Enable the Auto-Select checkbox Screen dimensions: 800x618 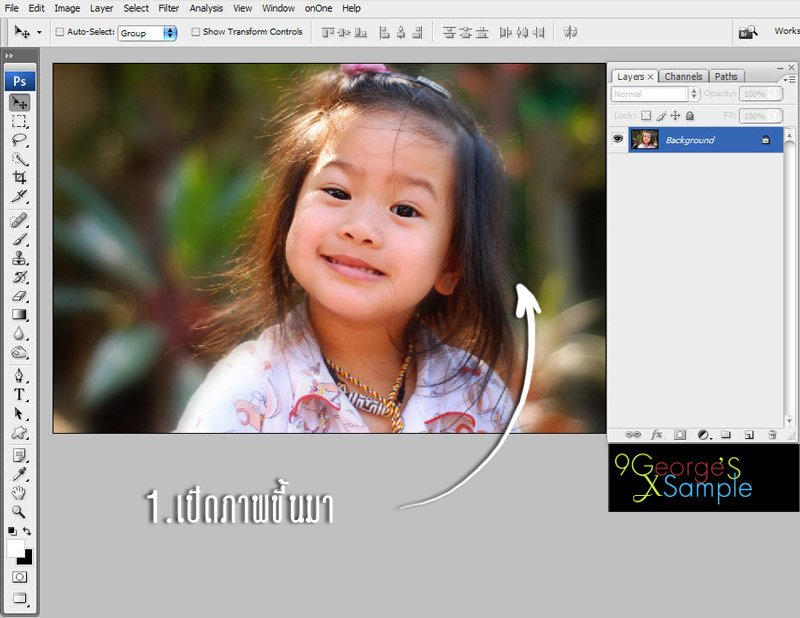[60, 32]
